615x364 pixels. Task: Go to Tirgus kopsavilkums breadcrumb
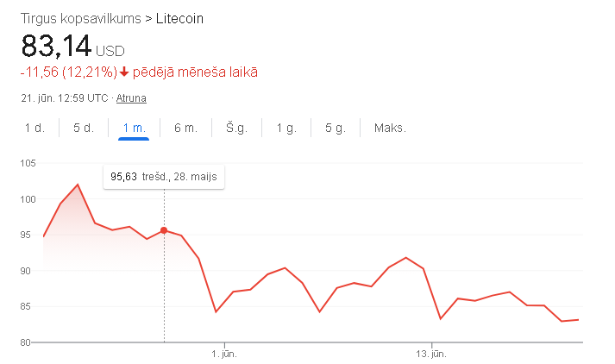click(81, 19)
